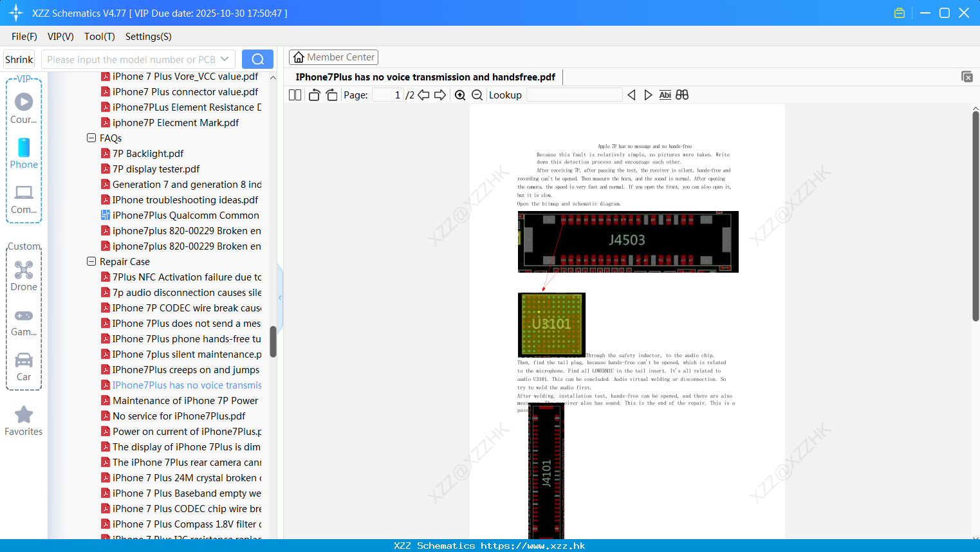This screenshot has width=980, height=552.
Task: Go to the next page arrow
Action: [440, 95]
